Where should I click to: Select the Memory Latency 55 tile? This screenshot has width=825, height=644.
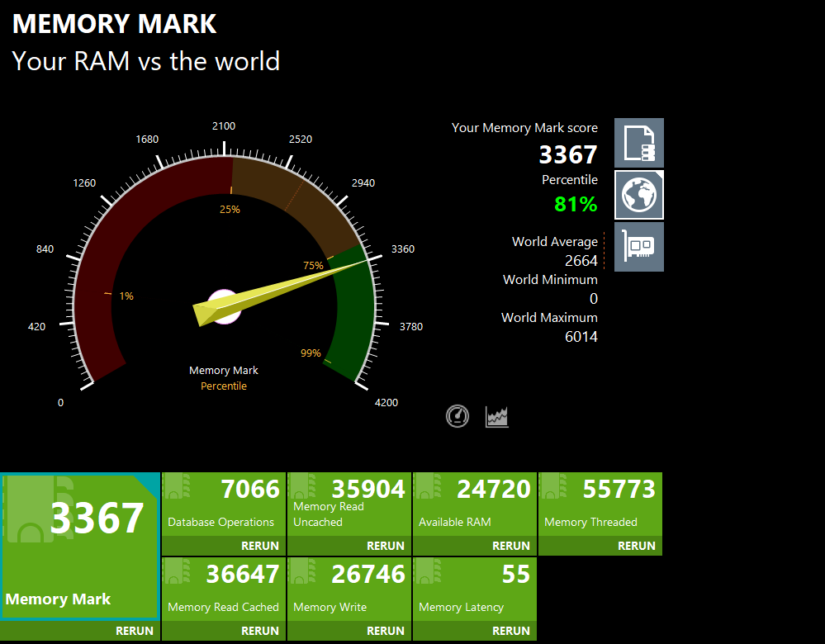point(475,590)
